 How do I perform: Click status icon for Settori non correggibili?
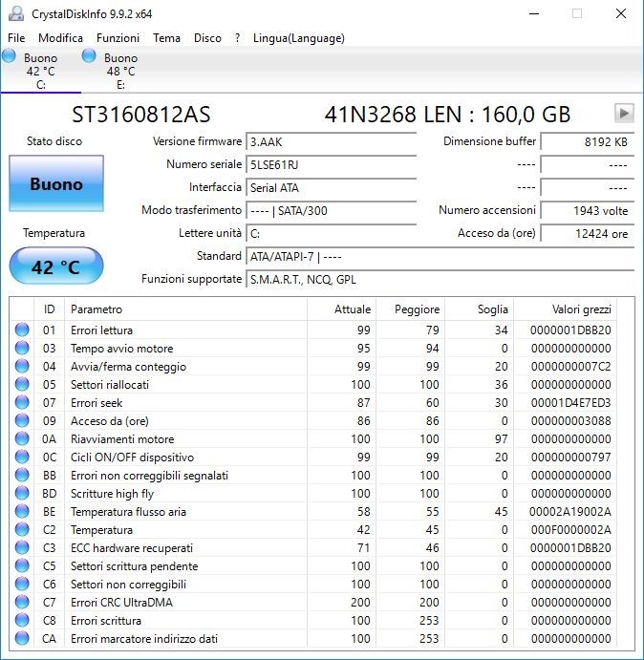[x=22, y=584]
